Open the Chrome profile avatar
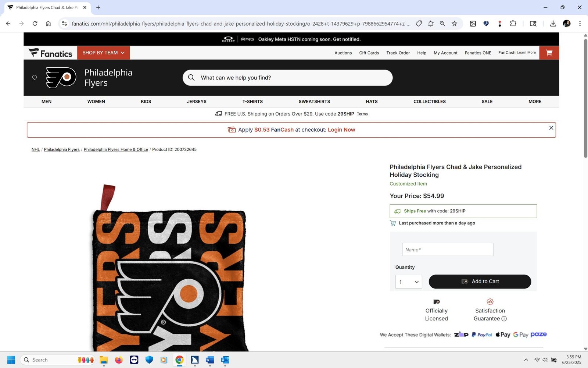The image size is (588, 368). (567, 24)
